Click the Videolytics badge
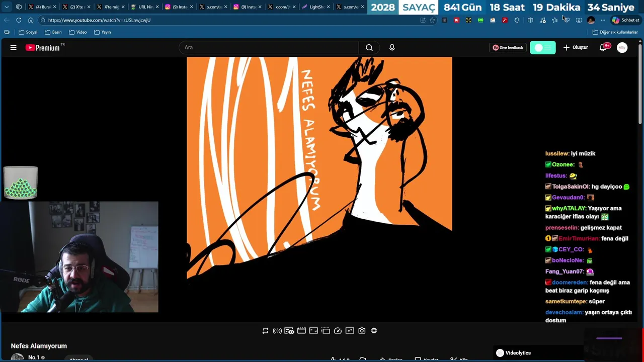The width and height of the screenshot is (644, 362). click(513, 353)
